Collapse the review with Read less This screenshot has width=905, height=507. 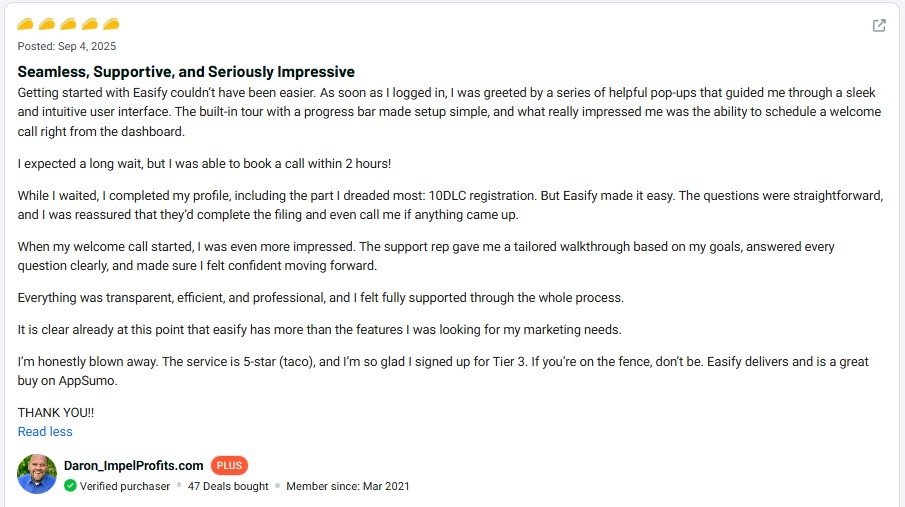tap(45, 432)
